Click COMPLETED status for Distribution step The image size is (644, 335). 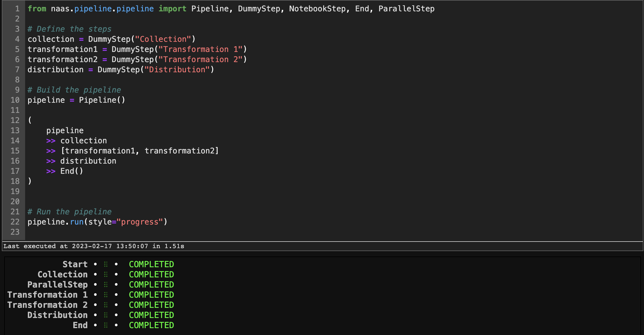point(151,315)
